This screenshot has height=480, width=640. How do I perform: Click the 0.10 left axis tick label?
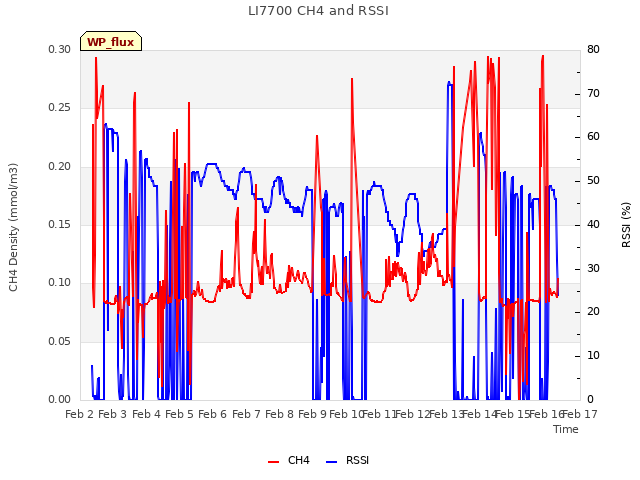[x=60, y=282]
